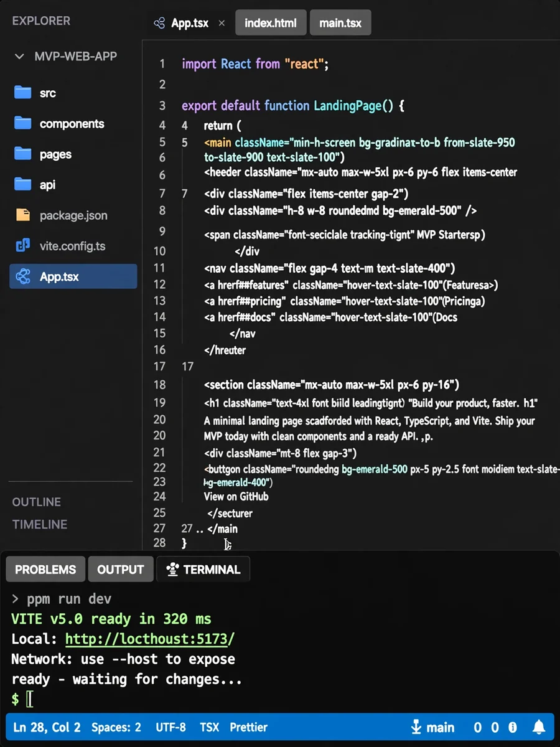560x747 pixels.
Task: Click the components folder icon
Action: tap(23, 123)
